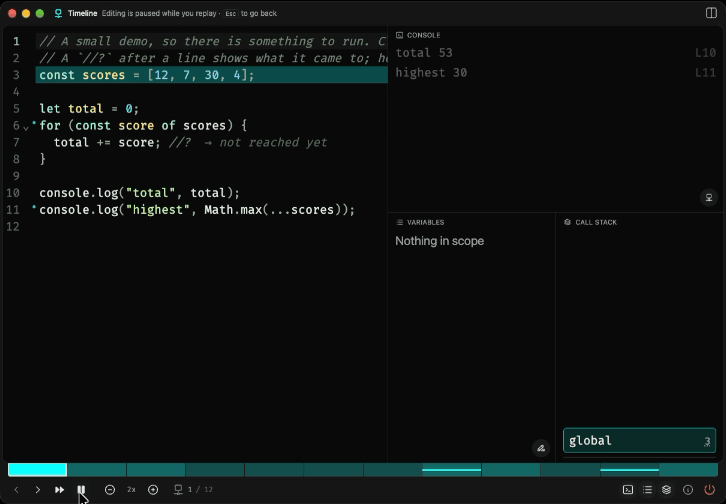Image resolution: width=726 pixels, height=504 pixels.
Task: Click the console follow icon button
Action: [708, 198]
